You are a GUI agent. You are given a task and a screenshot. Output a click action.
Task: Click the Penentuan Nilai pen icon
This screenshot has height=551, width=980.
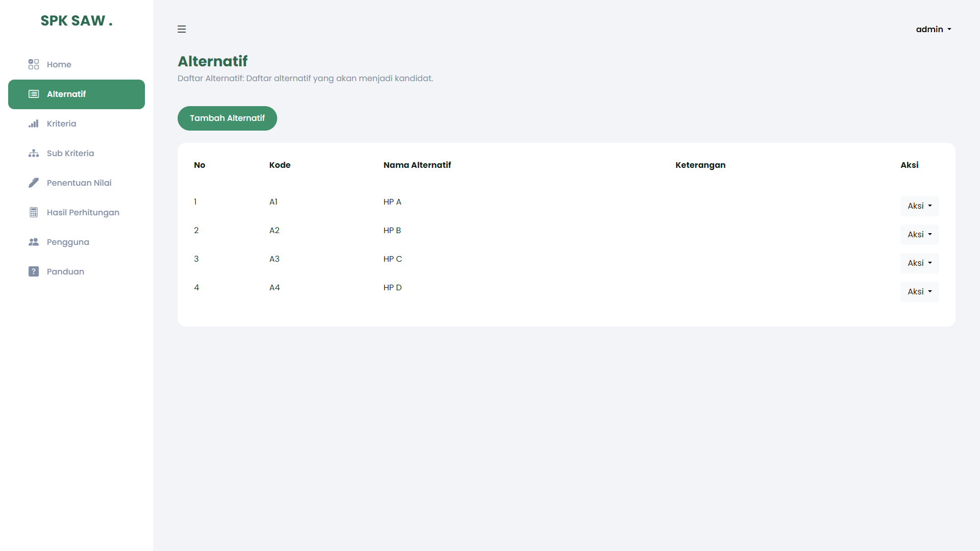click(34, 183)
